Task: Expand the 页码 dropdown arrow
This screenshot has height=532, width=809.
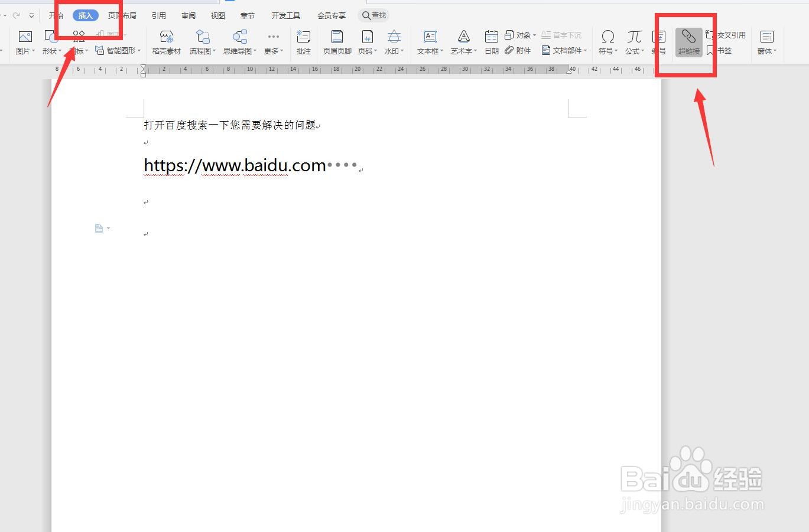Action: [x=376, y=51]
